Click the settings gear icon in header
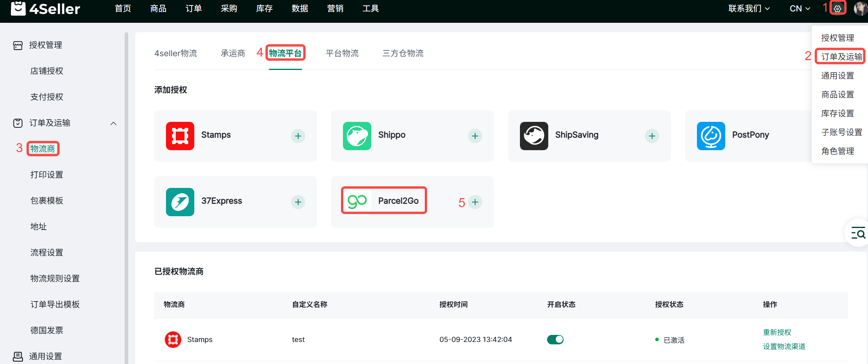868x364 pixels. [x=837, y=9]
